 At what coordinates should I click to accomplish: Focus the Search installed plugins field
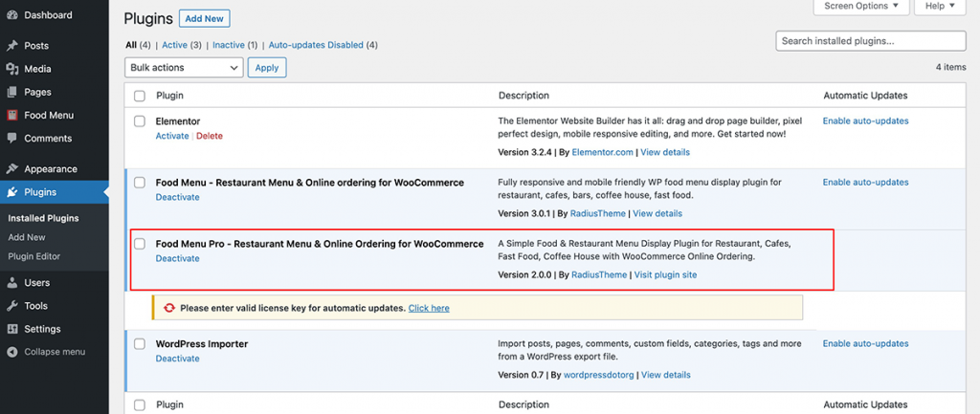(871, 41)
